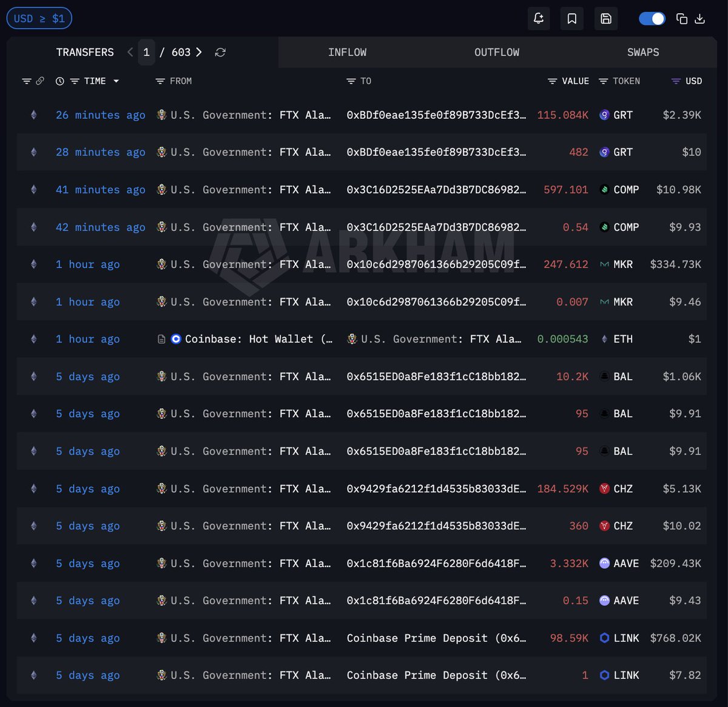Click the COMP token in the 597.101 row
Image resolution: width=728 pixels, height=707 pixels.
(619, 190)
